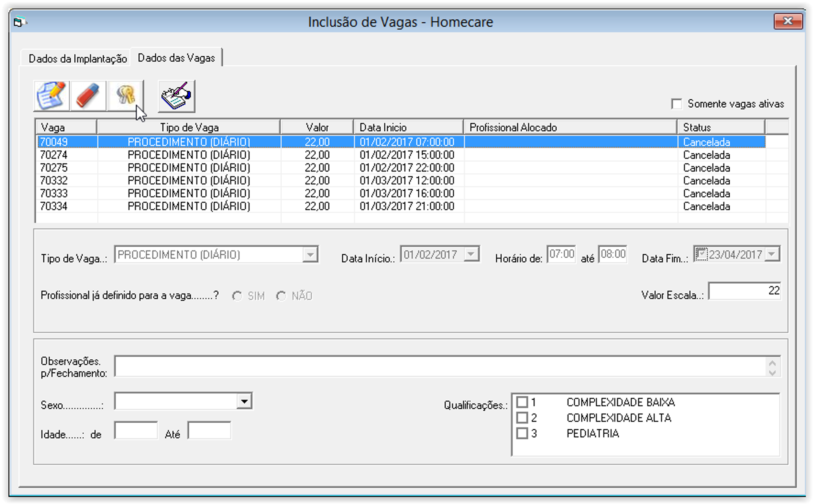The image size is (813, 504).
Task: Click the keys icon in toolbar
Action: (x=125, y=95)
